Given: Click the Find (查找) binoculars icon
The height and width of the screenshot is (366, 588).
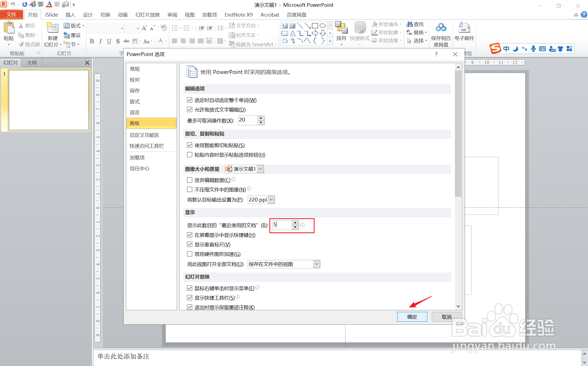Looking at the screenshot, I should pyautogui.click(x=410, y=24).
